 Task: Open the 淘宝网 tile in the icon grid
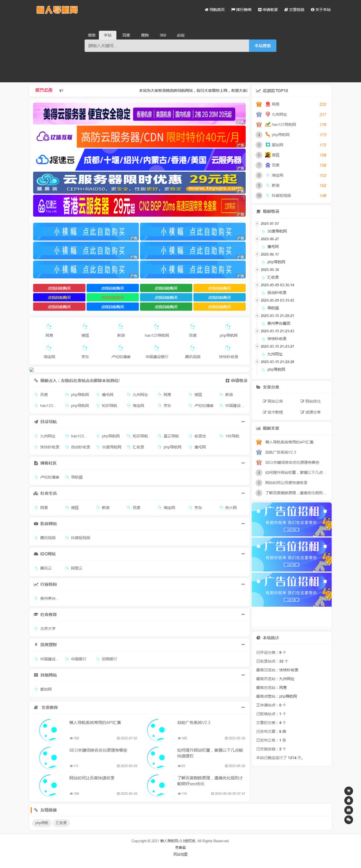tap(49, 352)
